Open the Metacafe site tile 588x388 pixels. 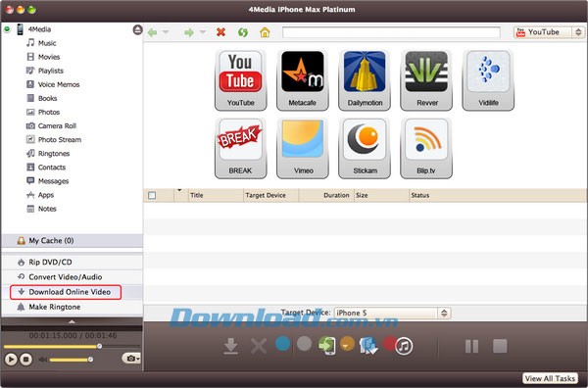[x=302, y=80]
